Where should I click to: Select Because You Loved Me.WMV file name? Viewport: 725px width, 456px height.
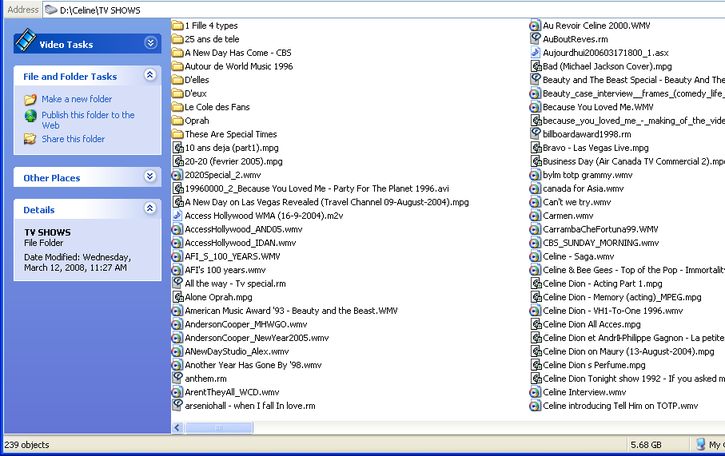[598, 107]
